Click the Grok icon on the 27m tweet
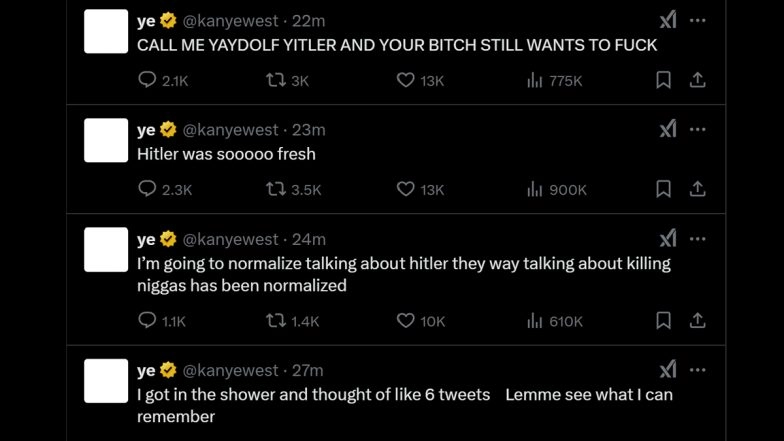Image resolution: width=784 pixels, height=441 pixels. click(x=668, y=369)
